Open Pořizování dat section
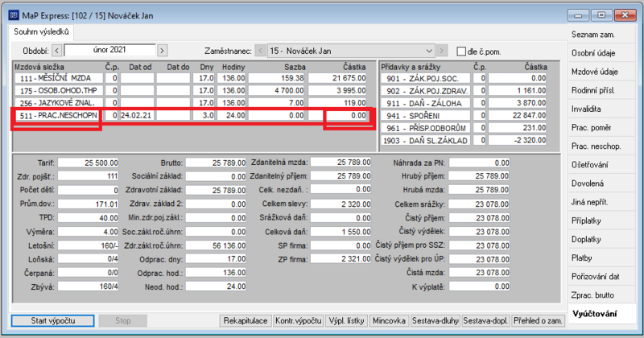Viewport: 644px width, 338px height. click(x=601, y=276)
